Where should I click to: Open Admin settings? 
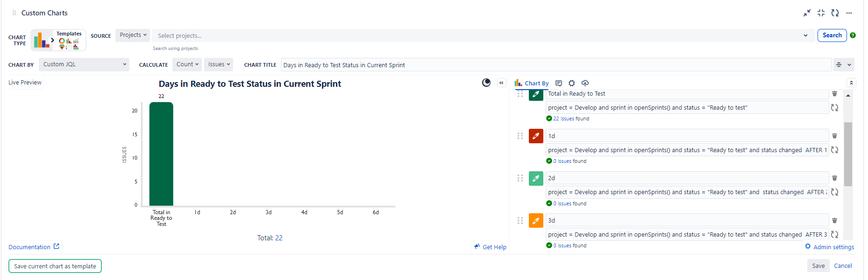point(829,247)
